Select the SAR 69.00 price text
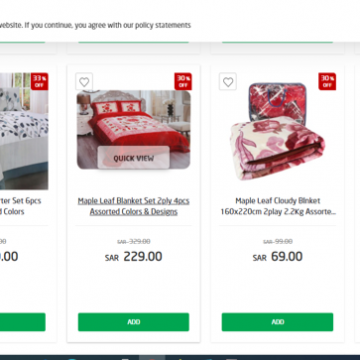Image resolution: width=360 pixels, height=360 pixels. pos(278,257)
